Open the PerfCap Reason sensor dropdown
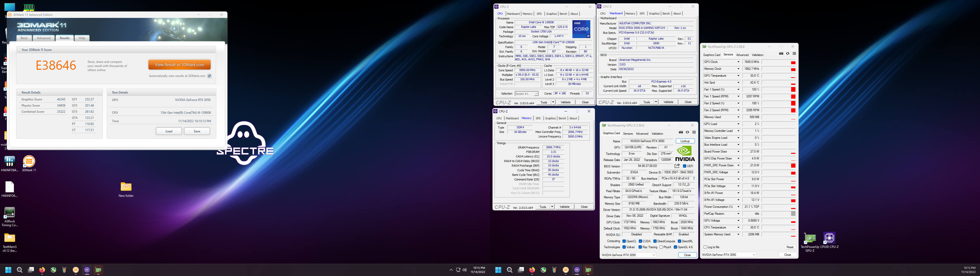Screen dimensions: 980x276 pos(738,213)
